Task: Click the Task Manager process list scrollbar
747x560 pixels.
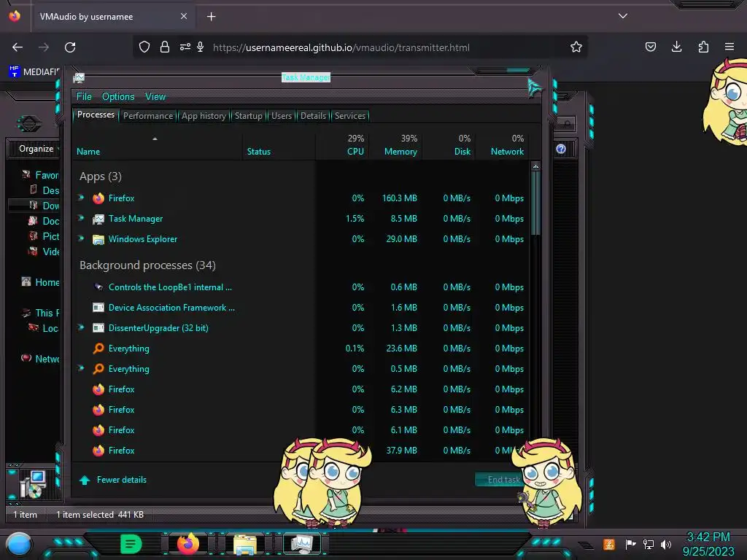Action: 536,203
